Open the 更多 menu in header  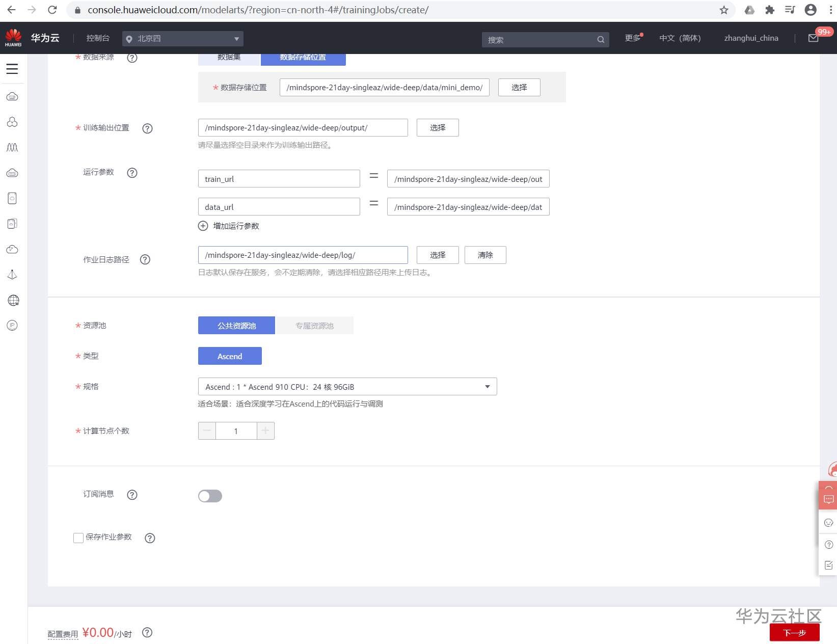coord(633,38)
